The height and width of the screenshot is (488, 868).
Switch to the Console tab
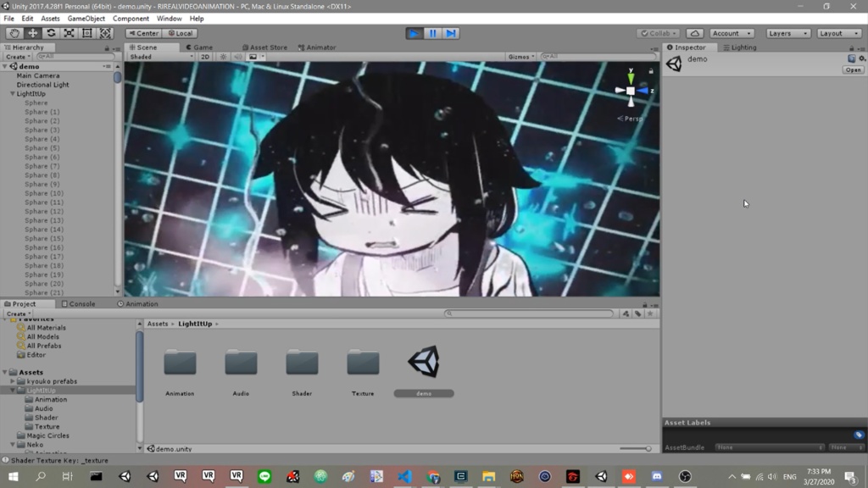pyautogui.click(x=79, y=304)
